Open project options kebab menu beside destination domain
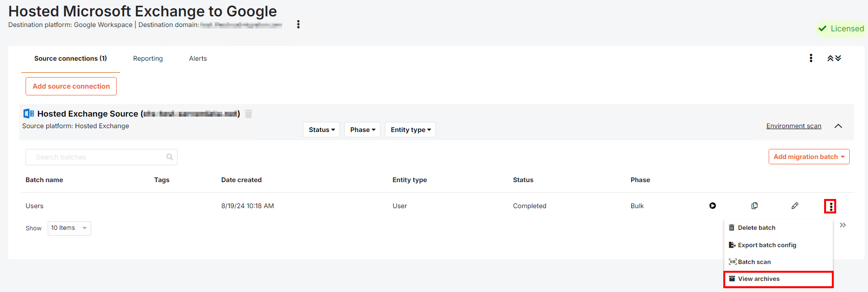The width and height of the screenshot is (868, 292). coord(298,25)
